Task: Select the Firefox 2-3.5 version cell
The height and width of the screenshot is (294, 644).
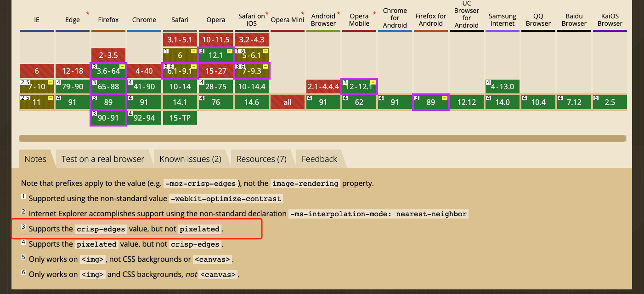Action: [108, 55]
